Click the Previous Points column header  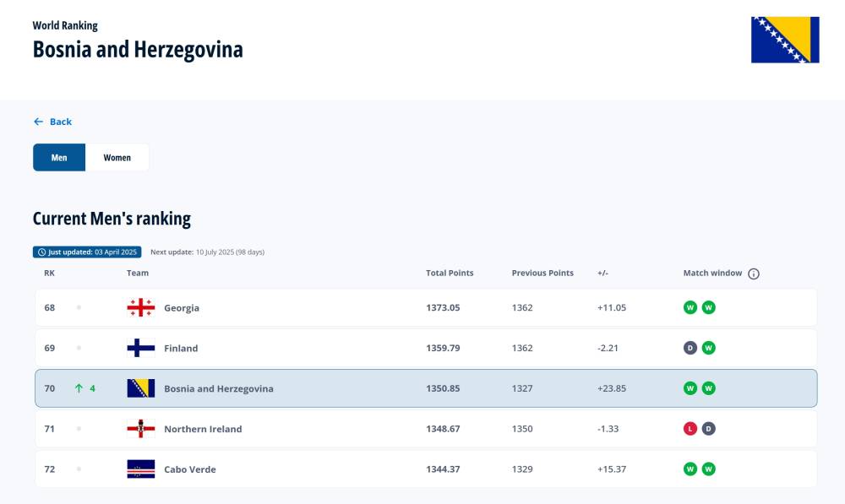coord(542,274)
